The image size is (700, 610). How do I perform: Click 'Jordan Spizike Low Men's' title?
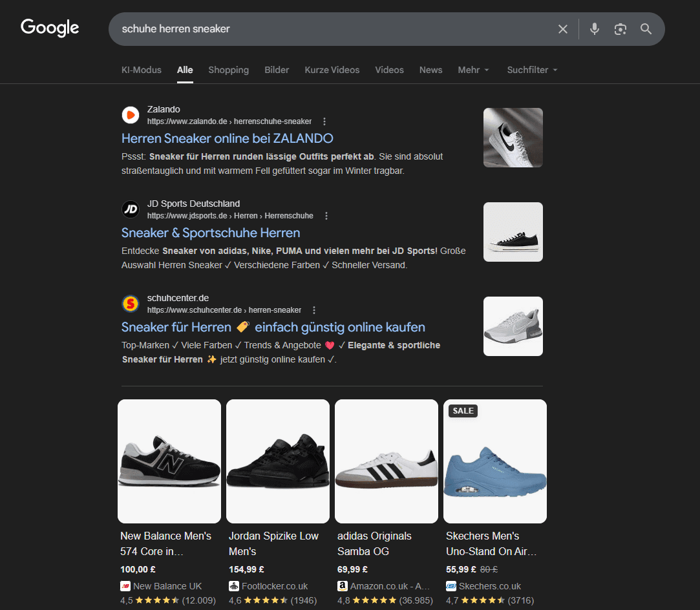click(x=273, y=543)
